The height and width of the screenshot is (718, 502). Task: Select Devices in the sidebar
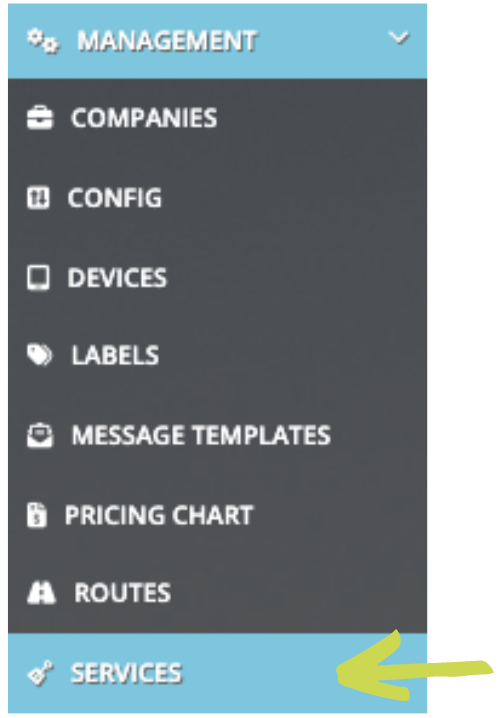click(218, 277)
